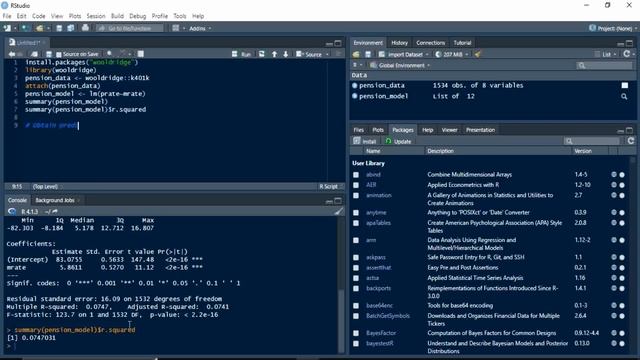Open the R Script file type dropdown
The height and width of the screenshot is (360, 640).
pyautogui.click(x=331, y=187)
